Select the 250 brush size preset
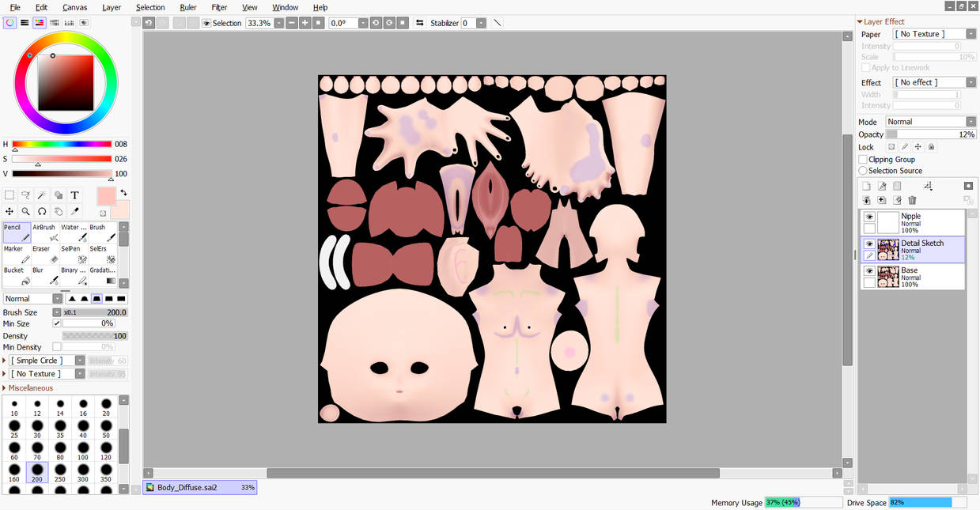This screenshot has width=980, height=510. click(60, 472)
